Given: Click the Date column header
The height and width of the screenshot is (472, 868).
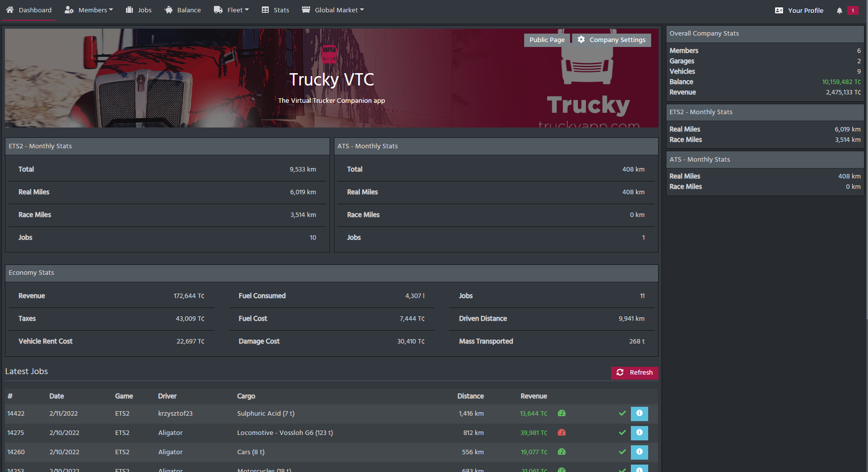Looking at the screenshot, I should tap(57, 396).
